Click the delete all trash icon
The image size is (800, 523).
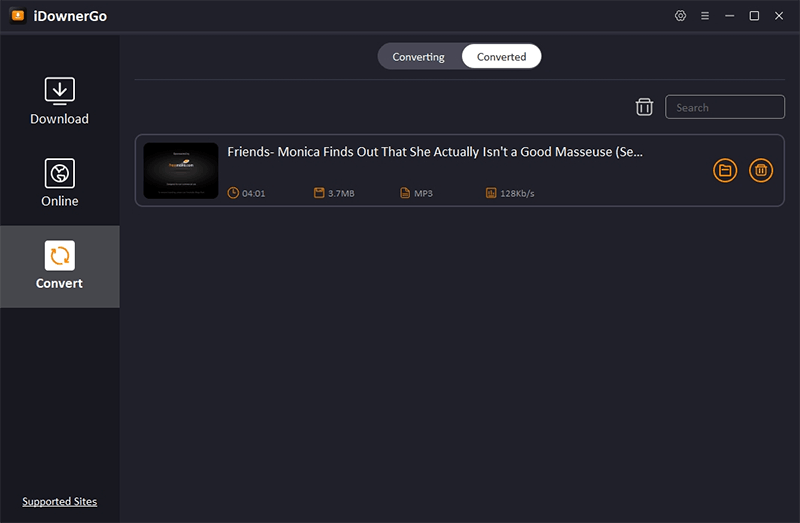click(644, 107)
